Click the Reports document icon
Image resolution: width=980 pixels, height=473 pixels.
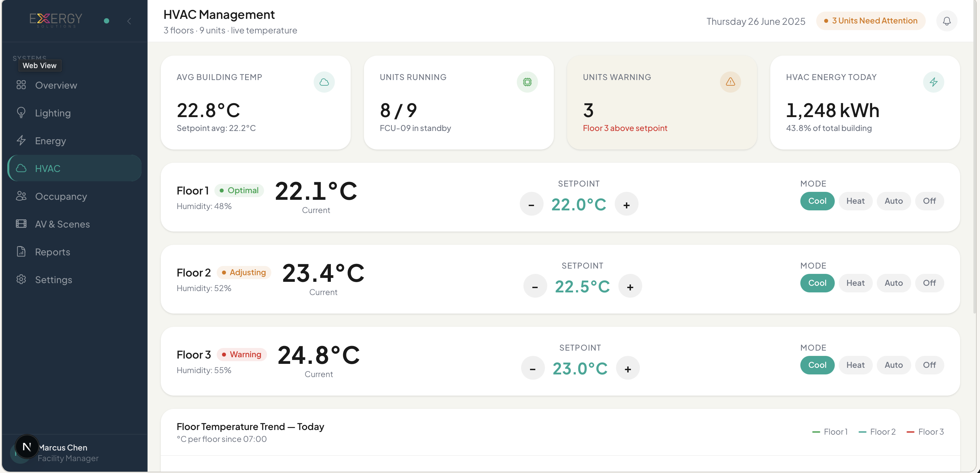21,251
